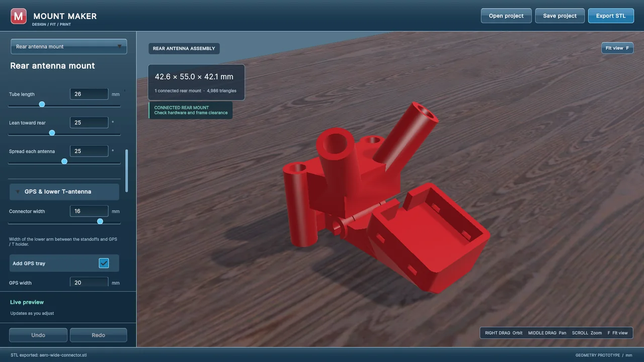Click the Spread each antenna slider handle

click(64, 161)
